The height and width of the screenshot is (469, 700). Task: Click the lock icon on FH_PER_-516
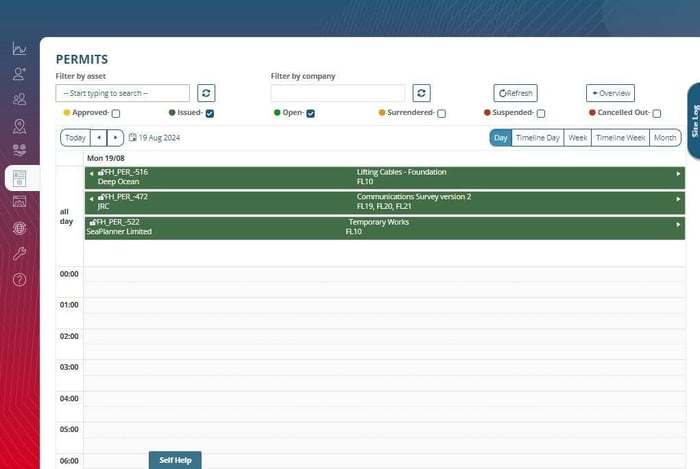pyautogui.click(x=101, y=172)
